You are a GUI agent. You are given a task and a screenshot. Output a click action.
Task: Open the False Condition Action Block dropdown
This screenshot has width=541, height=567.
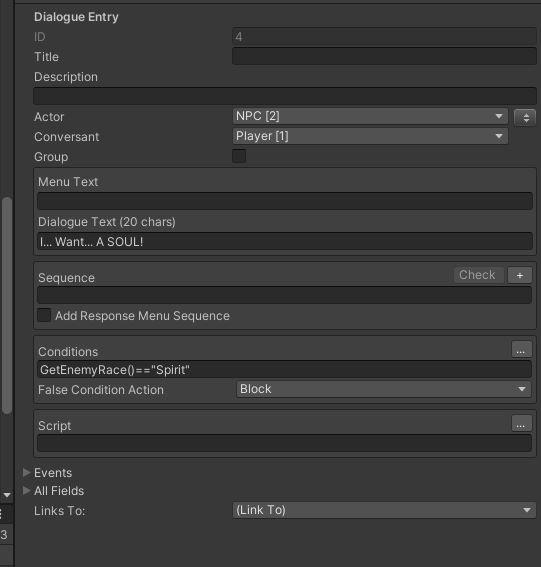[x=383, y=389]
